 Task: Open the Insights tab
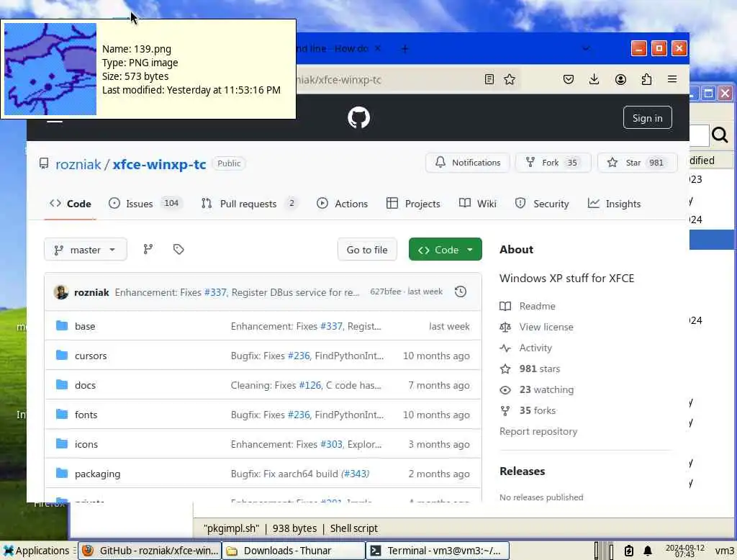pyautogui.click(x=615, y=204)
